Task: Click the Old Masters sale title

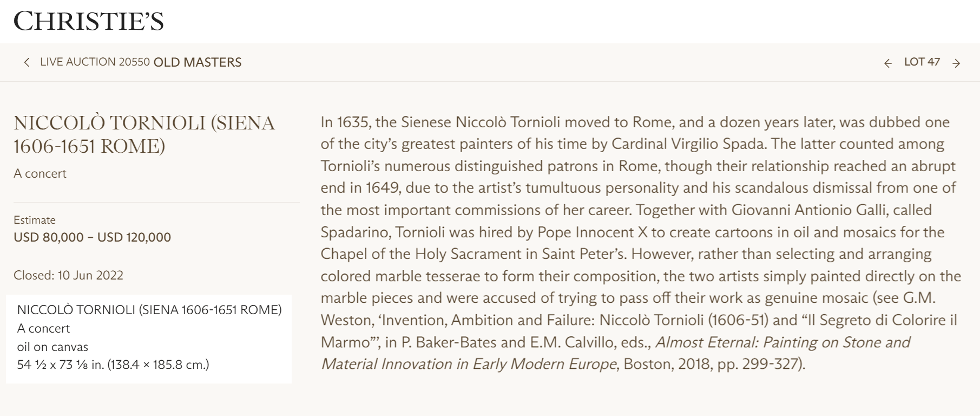Action: click(198, 62)
